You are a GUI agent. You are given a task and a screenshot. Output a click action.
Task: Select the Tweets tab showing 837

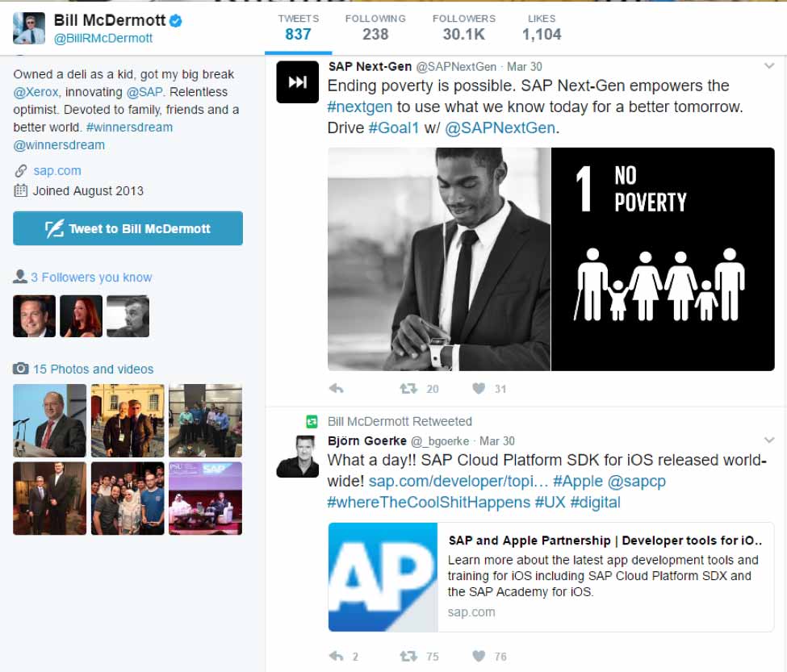[298, 27]
